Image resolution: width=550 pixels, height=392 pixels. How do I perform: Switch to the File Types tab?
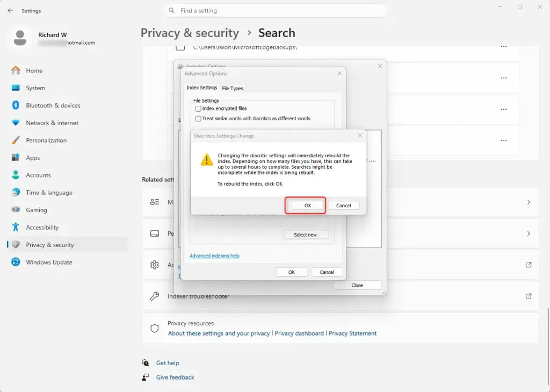[x=233, y=89]
